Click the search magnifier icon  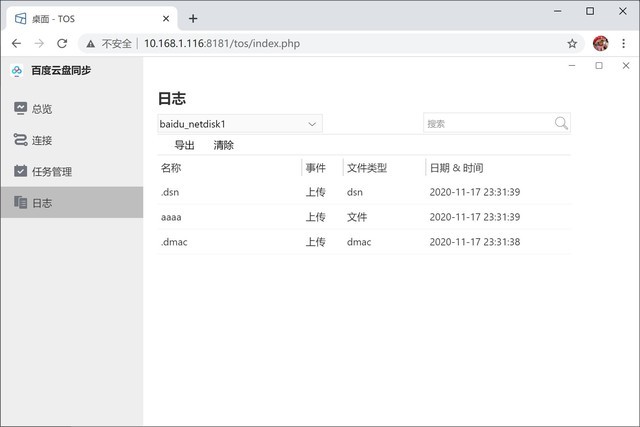561,123
